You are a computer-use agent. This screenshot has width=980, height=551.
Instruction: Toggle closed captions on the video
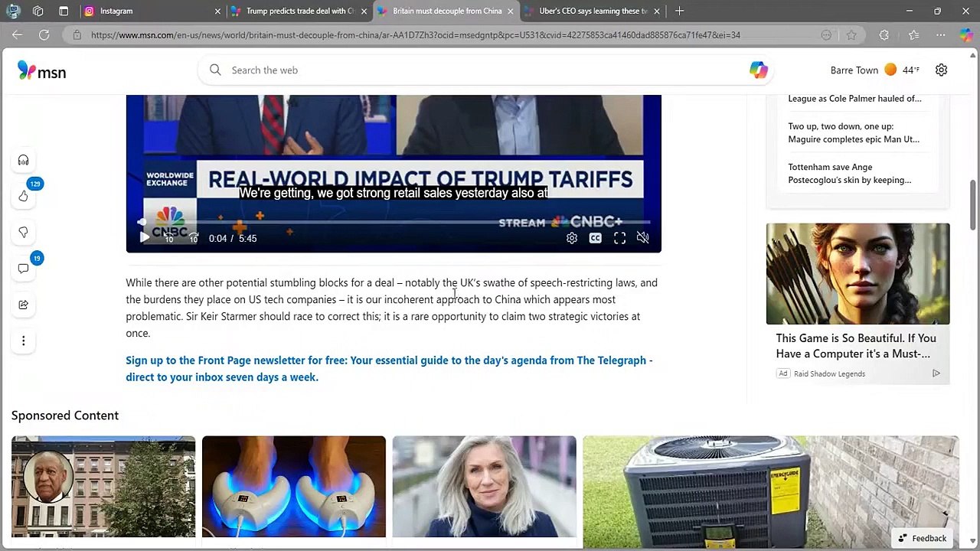[595, 238]
